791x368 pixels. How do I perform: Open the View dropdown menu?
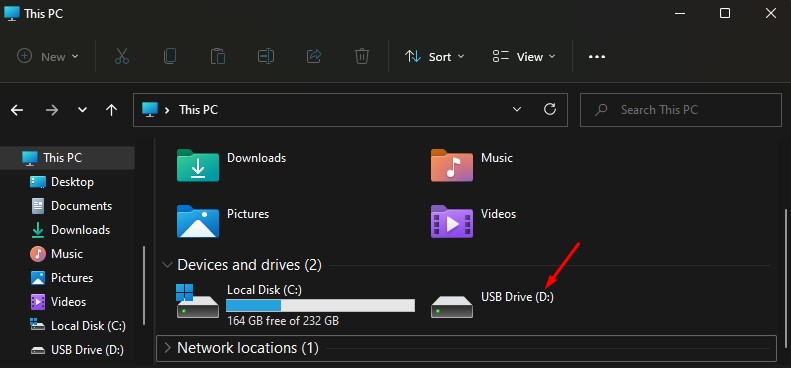tap(524, 57)
